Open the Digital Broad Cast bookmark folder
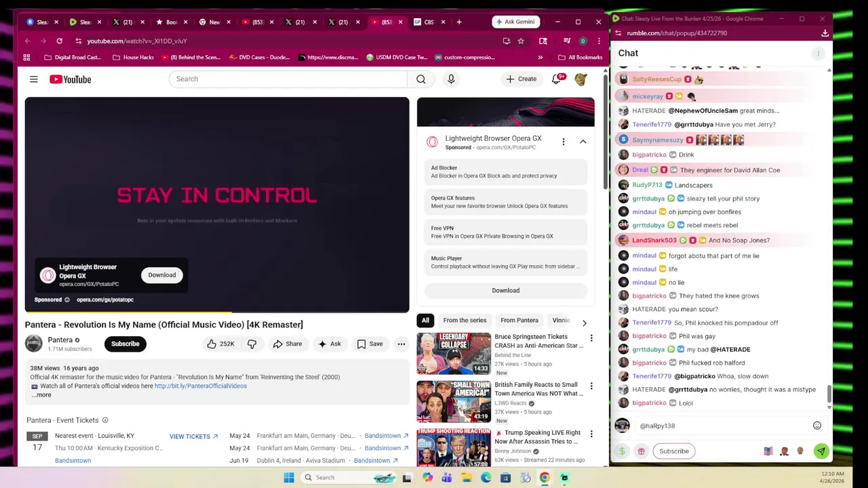 pos(73,58)
